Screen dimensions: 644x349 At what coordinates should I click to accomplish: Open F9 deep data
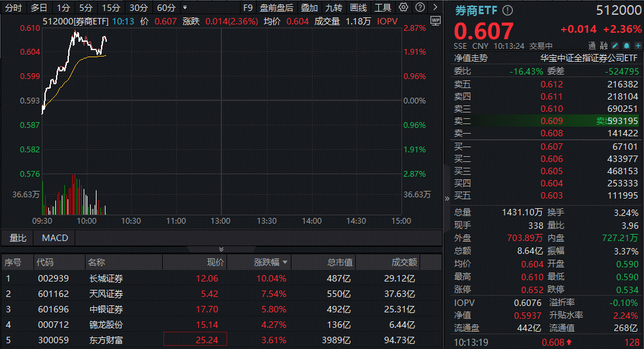[248, 8]
